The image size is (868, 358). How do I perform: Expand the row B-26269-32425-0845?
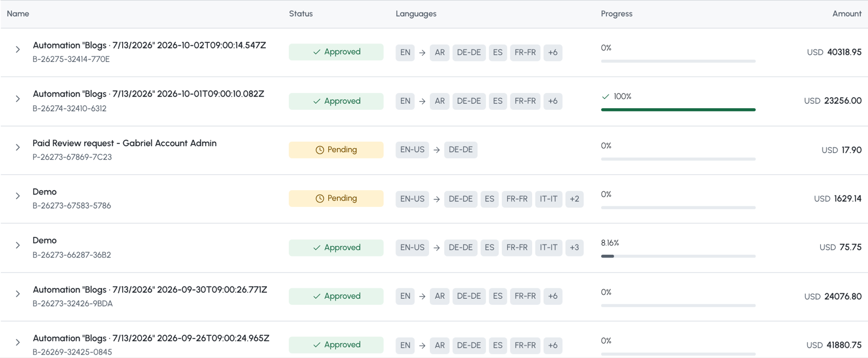point(17,342)
